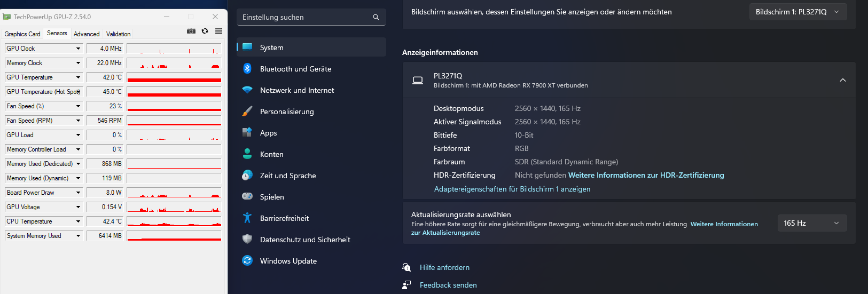Click the GPU-Z refresh sensors icon
868x294 pixels.
pos(205,31)
